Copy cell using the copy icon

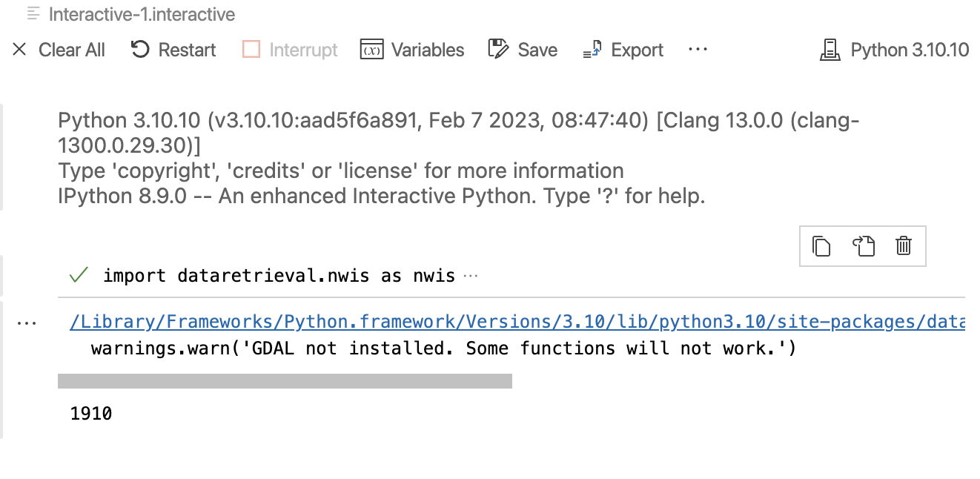pos(821,246)
